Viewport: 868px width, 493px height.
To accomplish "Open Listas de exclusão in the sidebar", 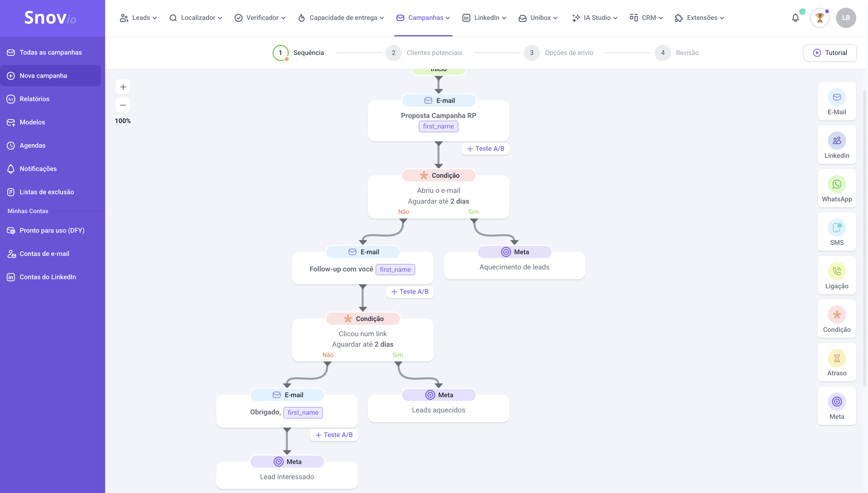I will coord(47,192).
